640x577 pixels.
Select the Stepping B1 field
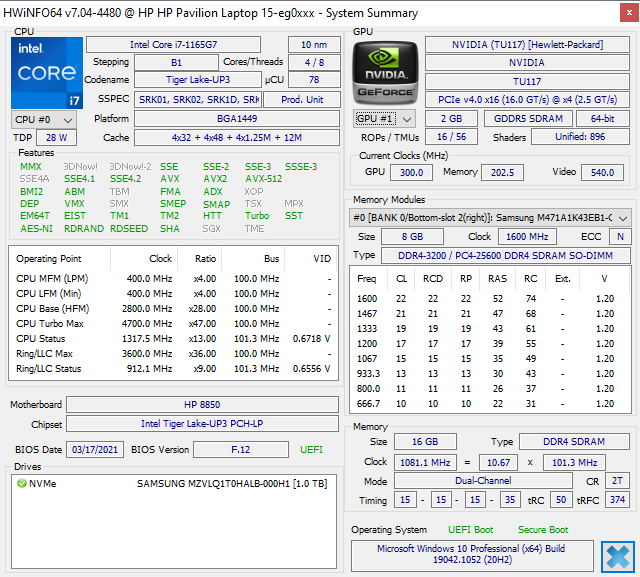(176, 62)
